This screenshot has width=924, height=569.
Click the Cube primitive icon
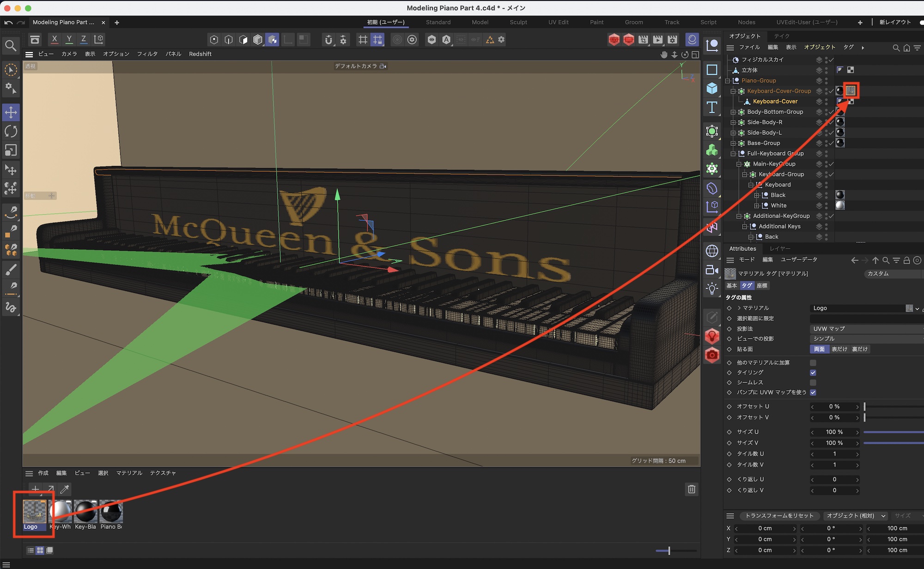[x=712, y=88]
